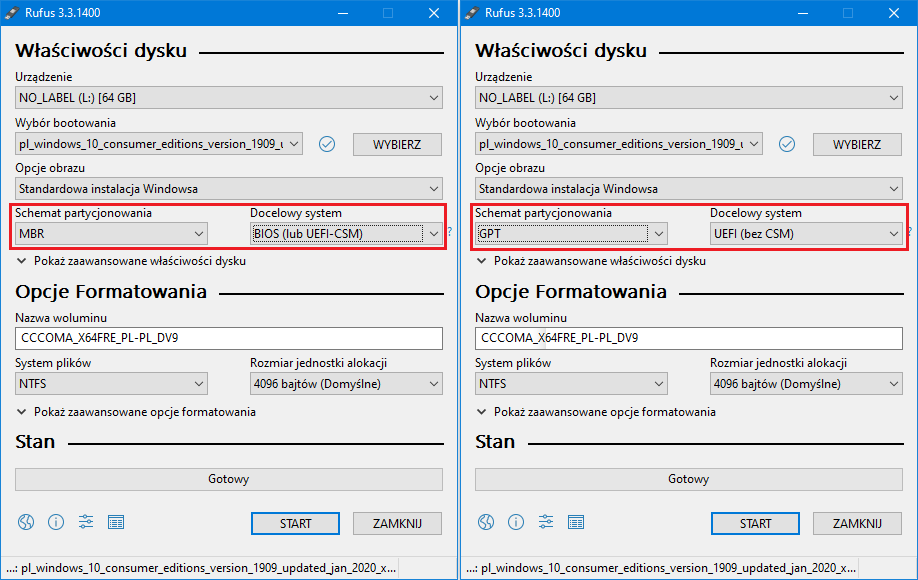
Task: Click Rufus app icon in left window title bar
Action: [x=12, y=13]
